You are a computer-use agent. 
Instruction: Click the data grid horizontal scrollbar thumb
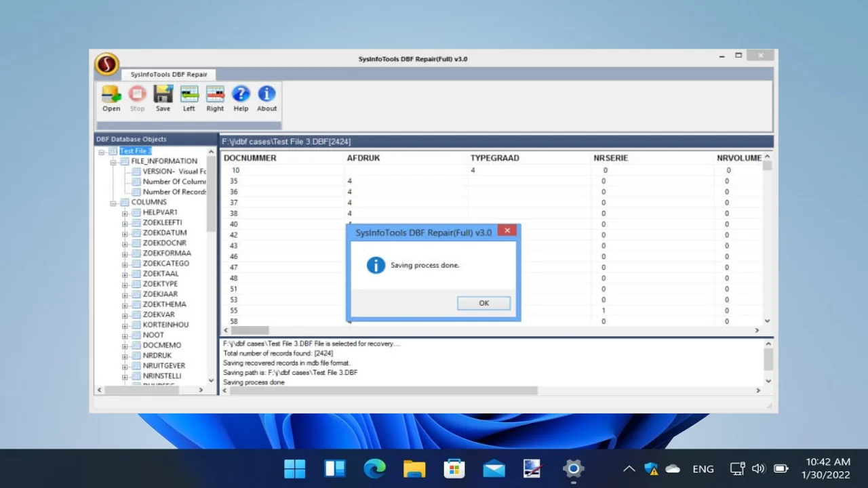point(250,330)
